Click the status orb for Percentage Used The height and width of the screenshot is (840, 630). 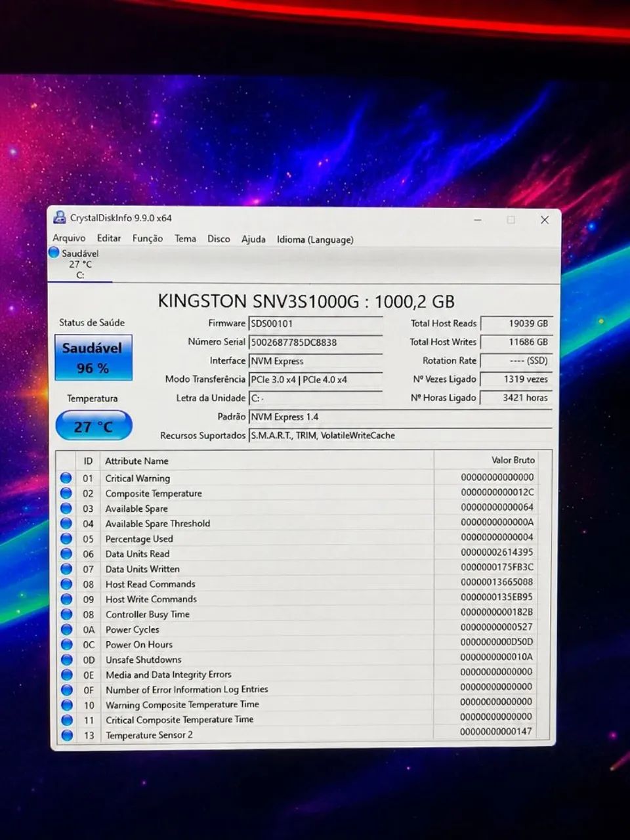pos(66,538)
